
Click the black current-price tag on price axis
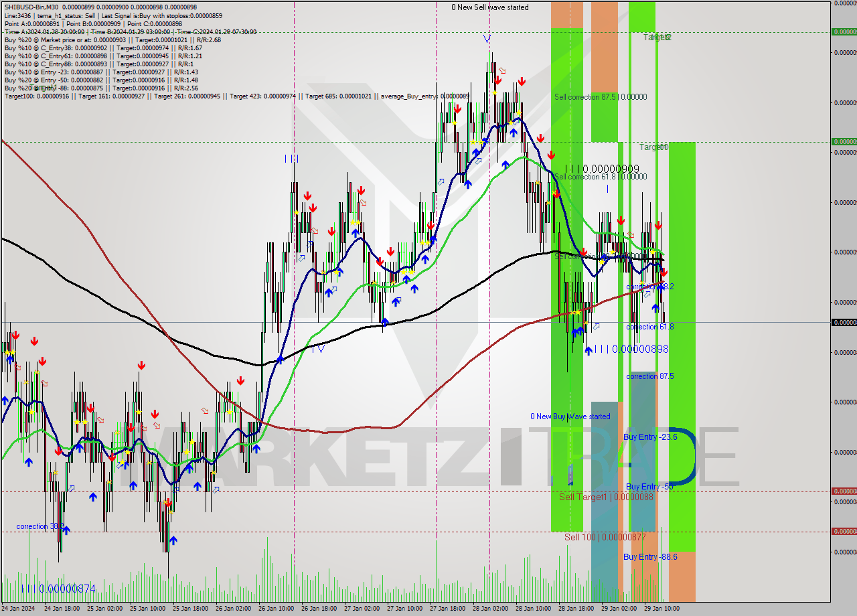point(844,323)
